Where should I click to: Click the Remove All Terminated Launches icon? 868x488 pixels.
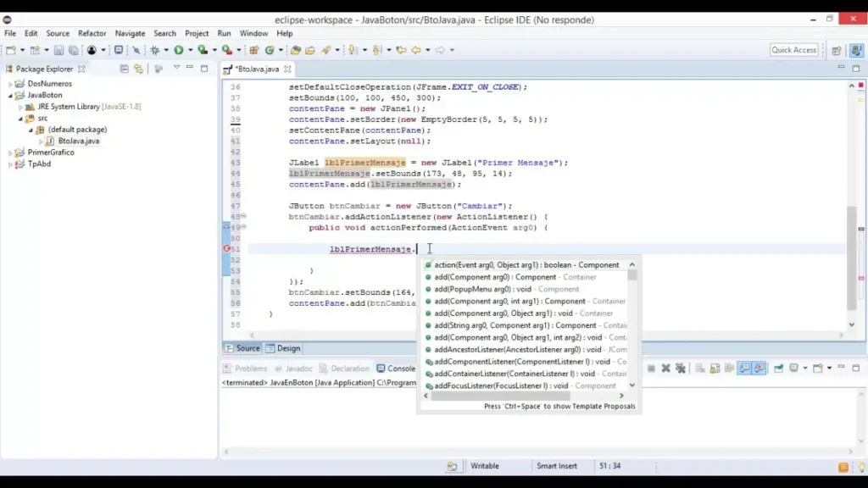click(680, 369)
